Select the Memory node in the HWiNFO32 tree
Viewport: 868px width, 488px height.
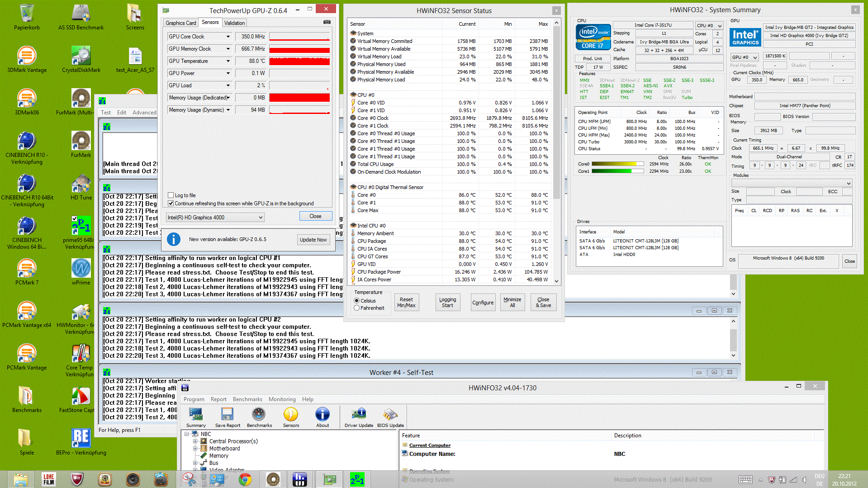(218, 456)
